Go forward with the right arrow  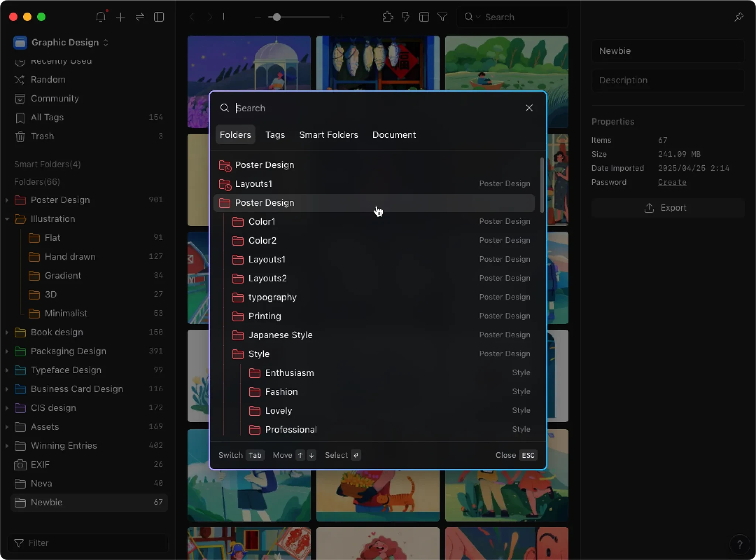pyautogui.click(x=210, y=17)
